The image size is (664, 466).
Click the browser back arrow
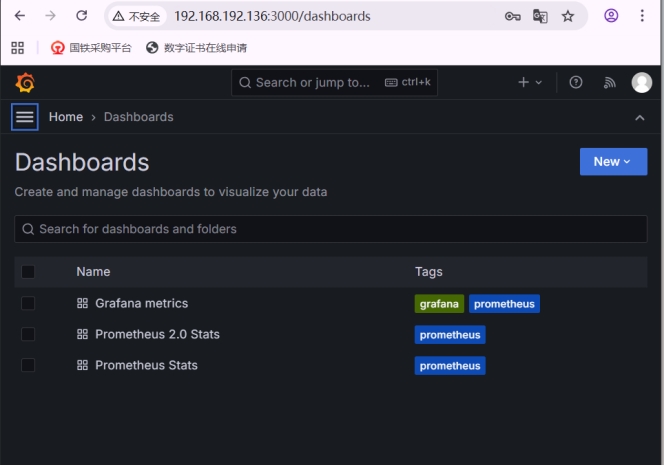20,16
